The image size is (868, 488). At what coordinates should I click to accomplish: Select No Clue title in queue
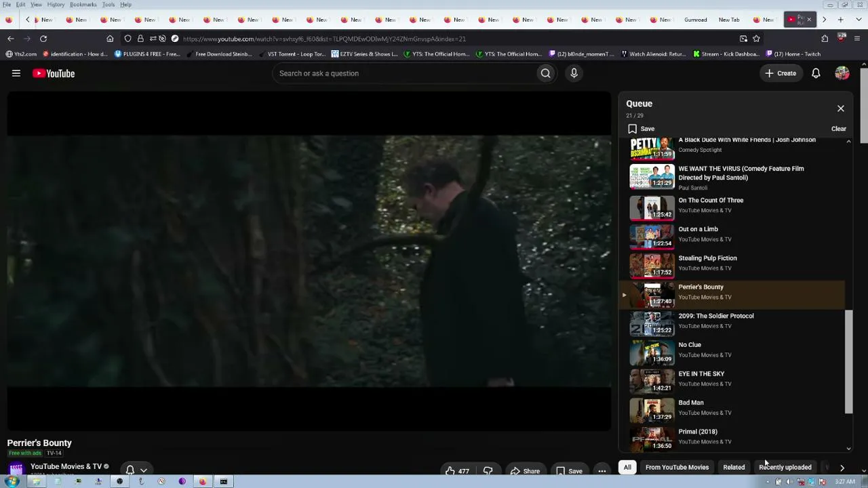pos(690,345)
